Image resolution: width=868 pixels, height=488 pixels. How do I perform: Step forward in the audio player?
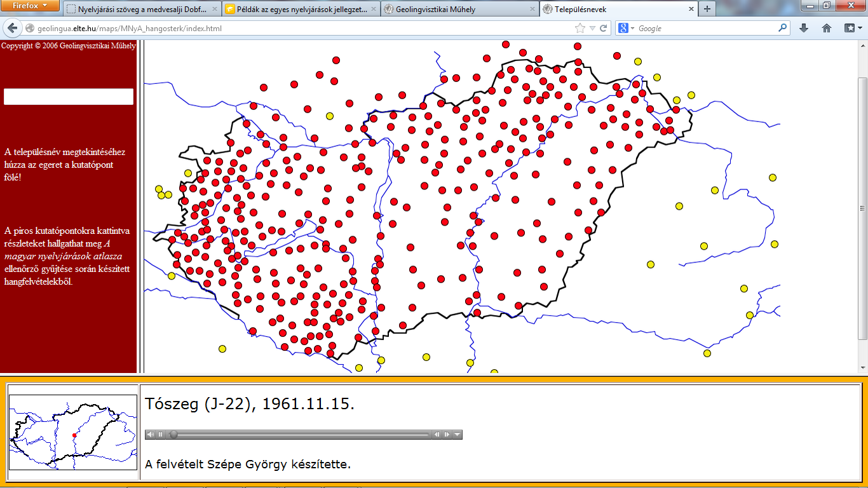point(447,435)
